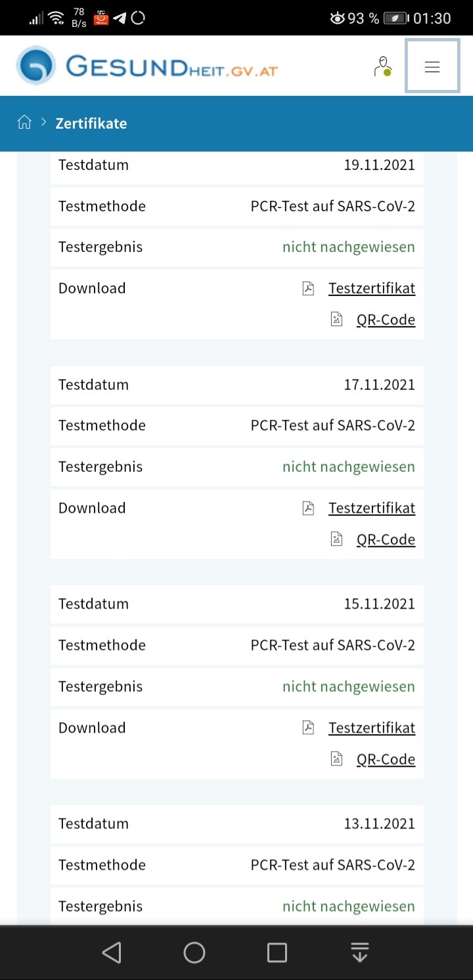Tap PDF icon for 19.11.2021 Testzertifikat
This screenshot has height=980, width=473.
point(308,288)
